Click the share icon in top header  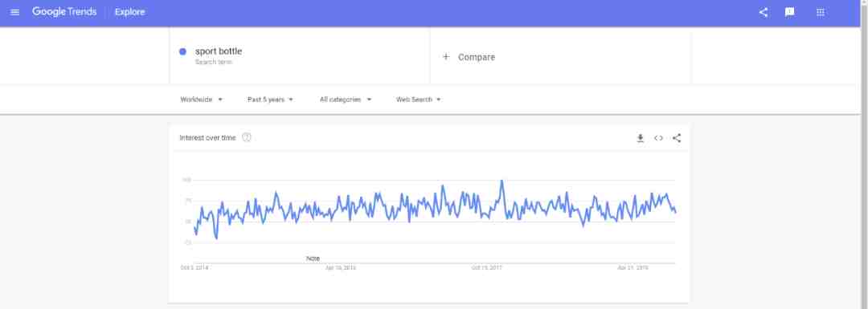[x=763, y=12]
